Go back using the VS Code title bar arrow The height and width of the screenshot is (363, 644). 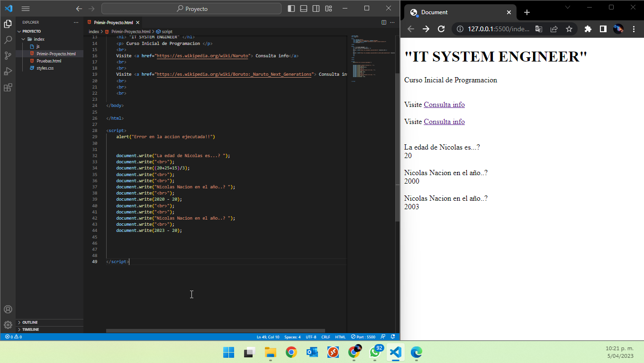pyautogui.click(x=79, y=9)
